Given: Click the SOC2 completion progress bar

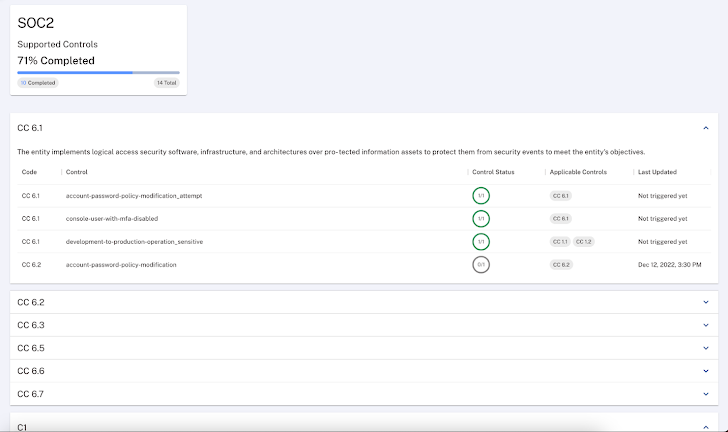Looking at the screenshot, I should click(98, 72).
